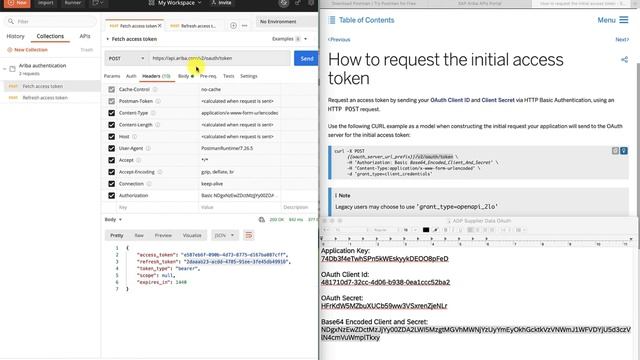Open the Body request tab
The width and height of the screenshot is (640, 360).
pyautogui.click(x=186, y=76)
